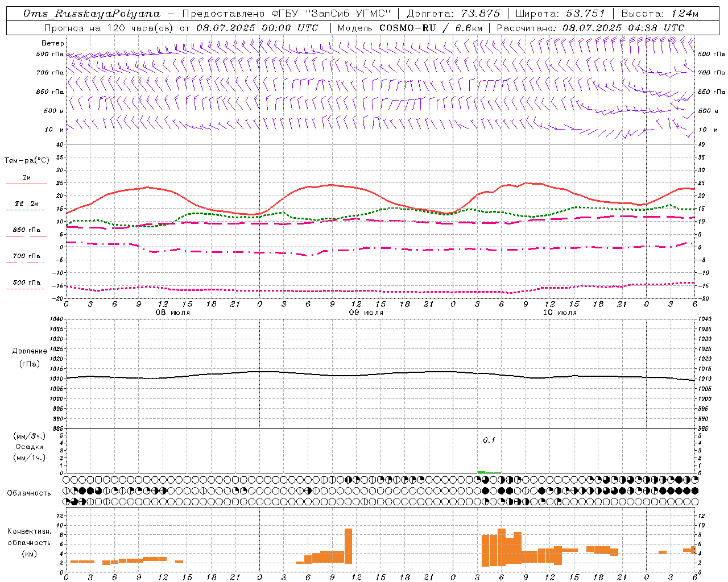Click the Давление pressure panel label
This screenshot has width=728, height=582.
tap(30, 351)
